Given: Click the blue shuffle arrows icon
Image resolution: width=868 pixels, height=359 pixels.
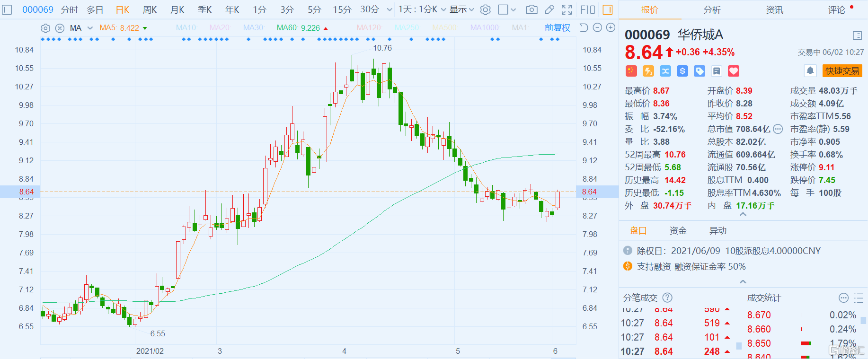Looking at the screenshot, I should pos(665,71).
